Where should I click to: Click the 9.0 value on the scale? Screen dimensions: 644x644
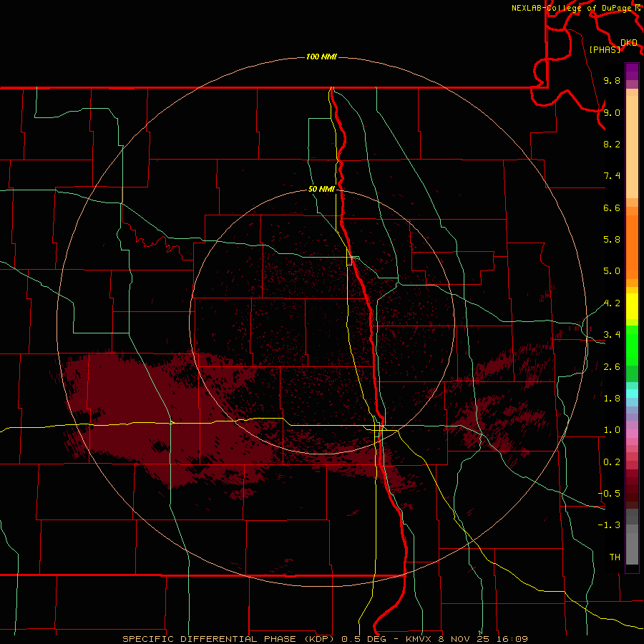click(x=612, y=112)
